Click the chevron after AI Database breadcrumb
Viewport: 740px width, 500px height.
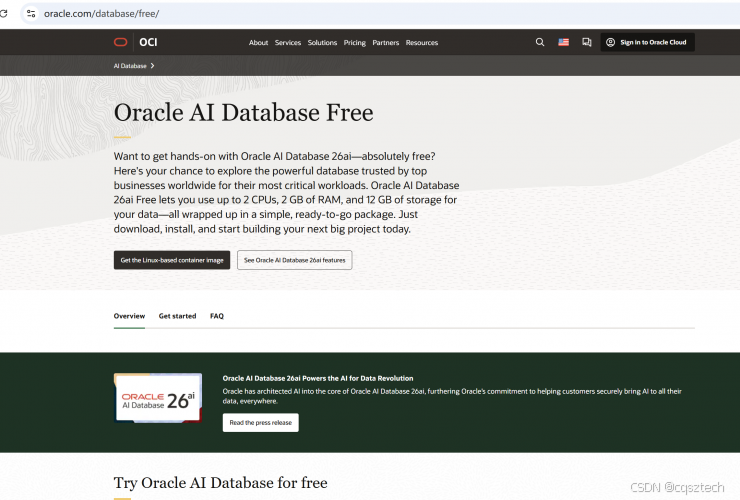pos(152,66)
